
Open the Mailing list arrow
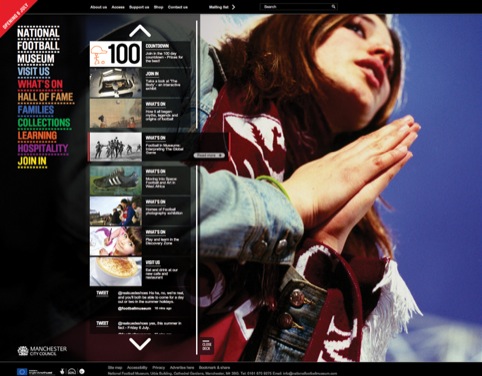pos(233,7)
